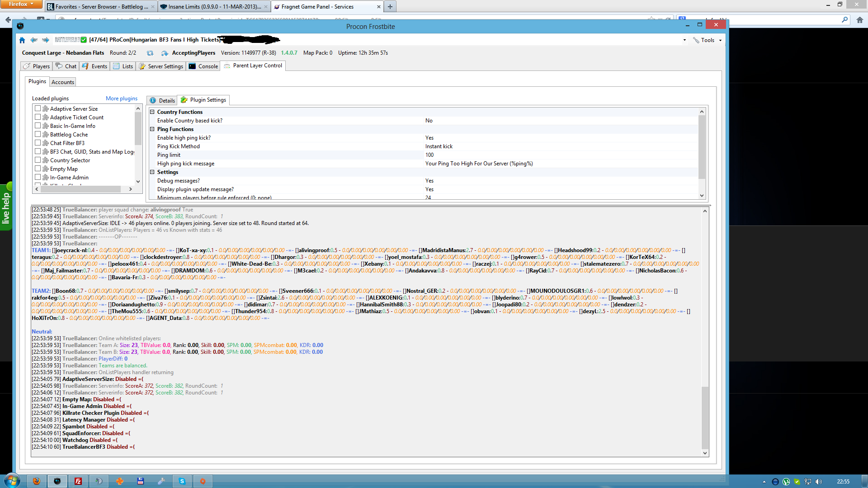Select the Plugin Settings tab
The image size is (868, 488).
[203, 100]
